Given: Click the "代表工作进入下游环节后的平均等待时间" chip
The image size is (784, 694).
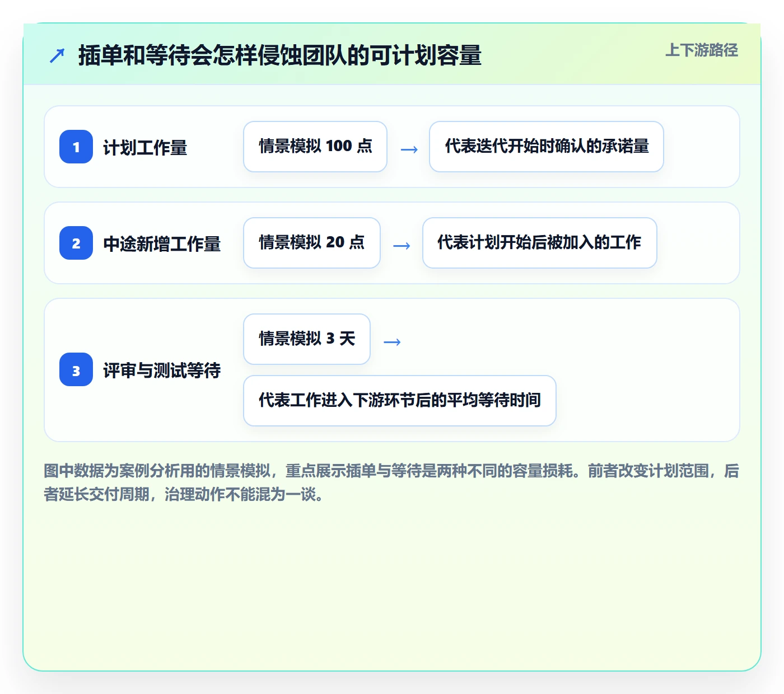Looking at the screenshot, I should [x=400, y=401].
